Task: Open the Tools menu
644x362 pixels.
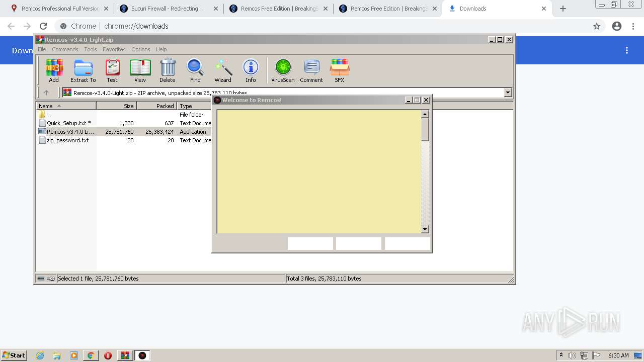Action: point(91,49)
